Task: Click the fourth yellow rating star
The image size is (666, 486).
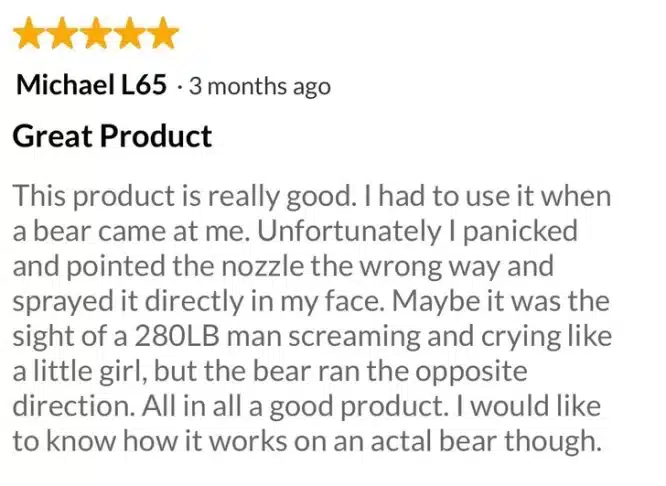Action: pos(129,33)
